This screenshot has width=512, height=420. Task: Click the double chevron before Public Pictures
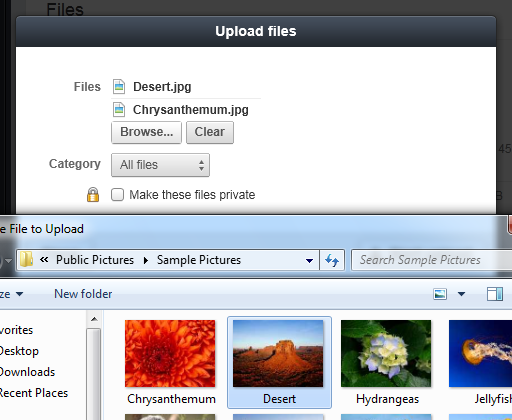(44, 260)
